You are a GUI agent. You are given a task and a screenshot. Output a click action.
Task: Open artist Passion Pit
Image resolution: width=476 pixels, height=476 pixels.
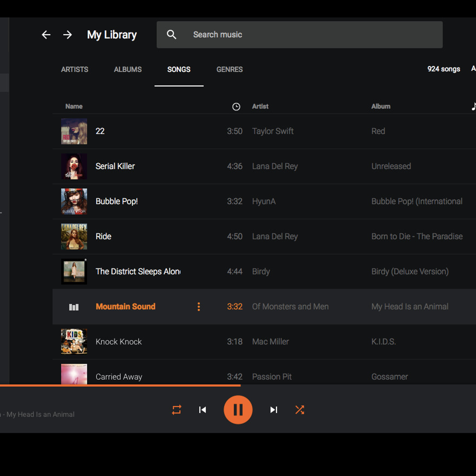[x=272, y=377]
